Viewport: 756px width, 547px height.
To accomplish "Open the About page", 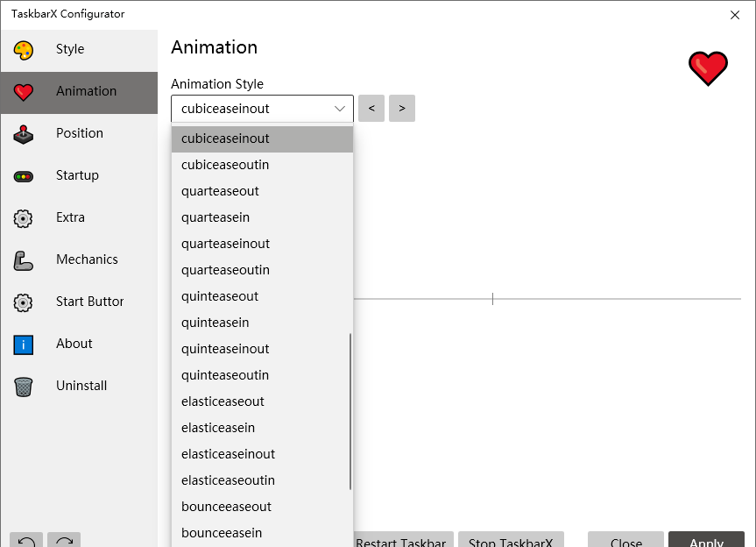I will point(79,345).
